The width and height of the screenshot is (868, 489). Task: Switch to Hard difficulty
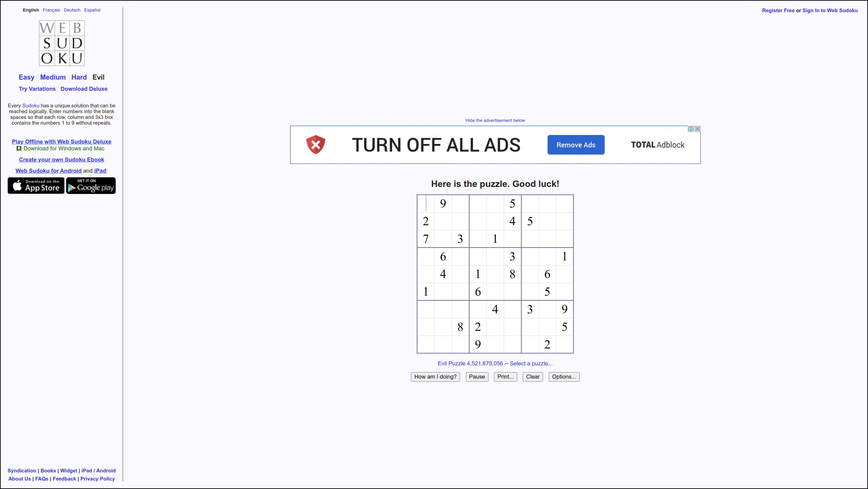pyautogui.click(x=79, y=77)
